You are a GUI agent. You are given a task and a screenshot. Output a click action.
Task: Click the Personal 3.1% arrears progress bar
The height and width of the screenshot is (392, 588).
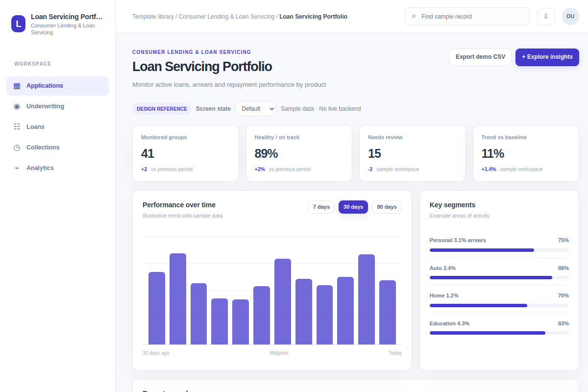point(499,250)
